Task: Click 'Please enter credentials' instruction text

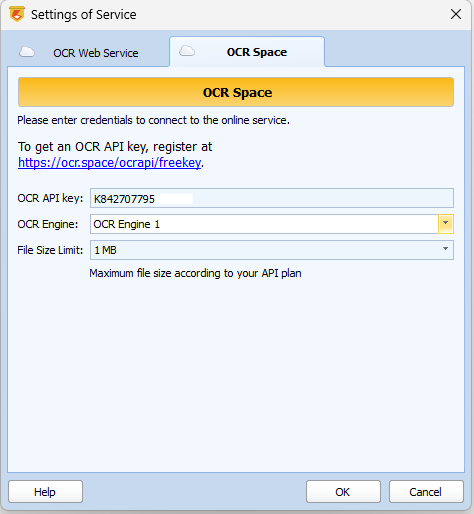Action: tap(154, 120)
